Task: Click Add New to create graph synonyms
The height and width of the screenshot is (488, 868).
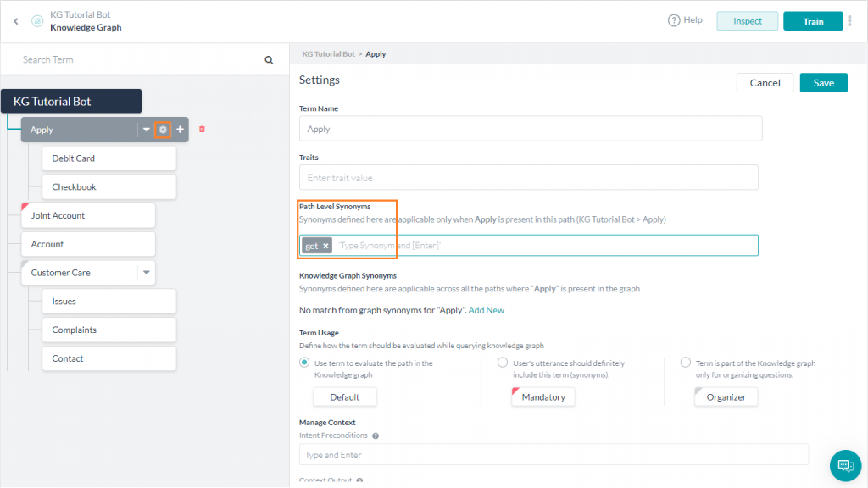Action: [x=487, y=310]
